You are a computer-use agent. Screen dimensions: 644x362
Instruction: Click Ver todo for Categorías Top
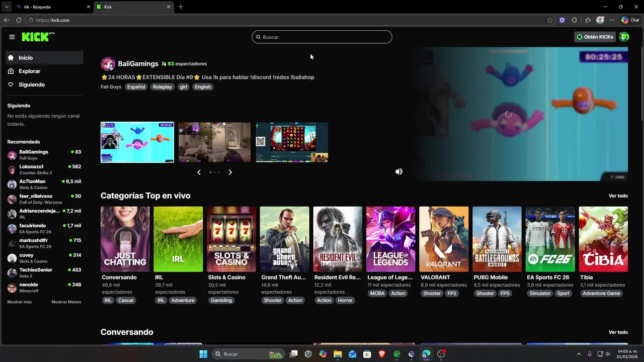(x=618, y=196)
